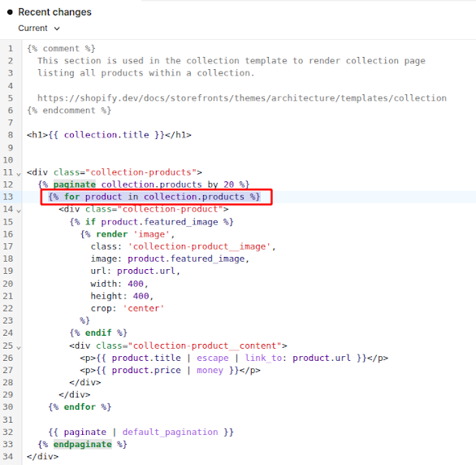Click the number 20 on line 12

click(x=228, y=185)
